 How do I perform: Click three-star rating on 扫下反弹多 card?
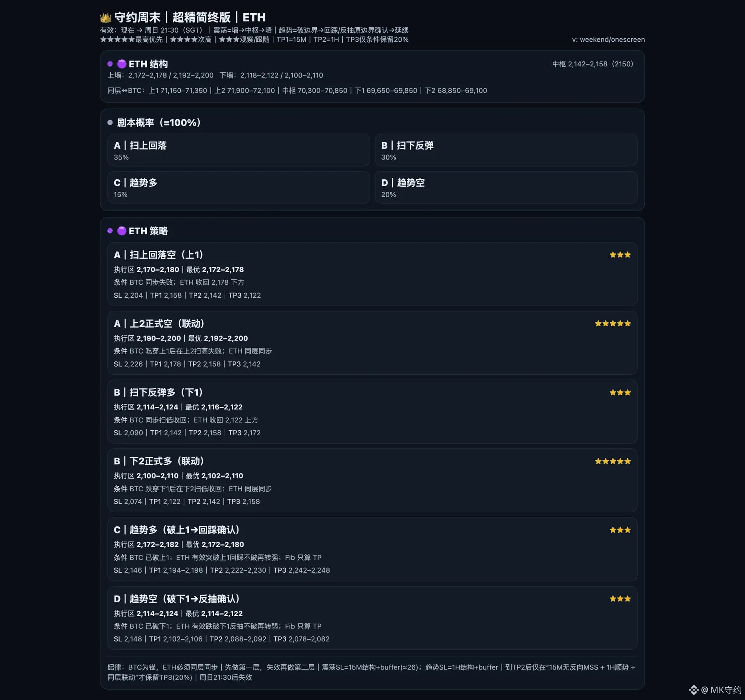tap(620, 392)
